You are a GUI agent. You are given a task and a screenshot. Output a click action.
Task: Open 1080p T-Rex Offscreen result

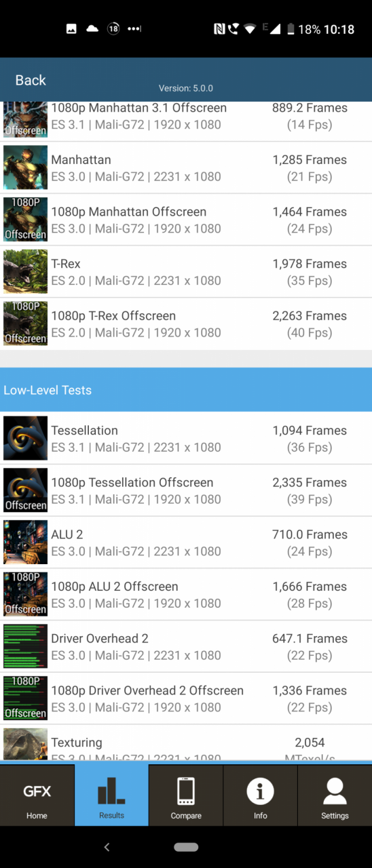(186, 324)
